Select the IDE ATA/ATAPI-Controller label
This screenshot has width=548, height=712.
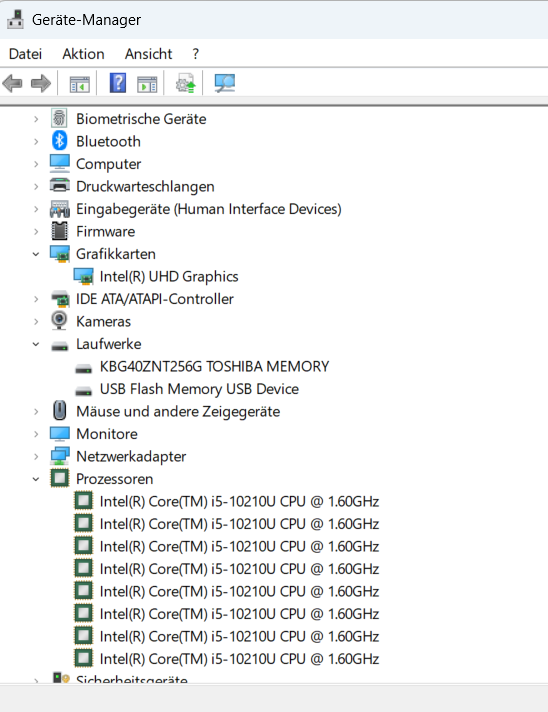click(155, 298)
